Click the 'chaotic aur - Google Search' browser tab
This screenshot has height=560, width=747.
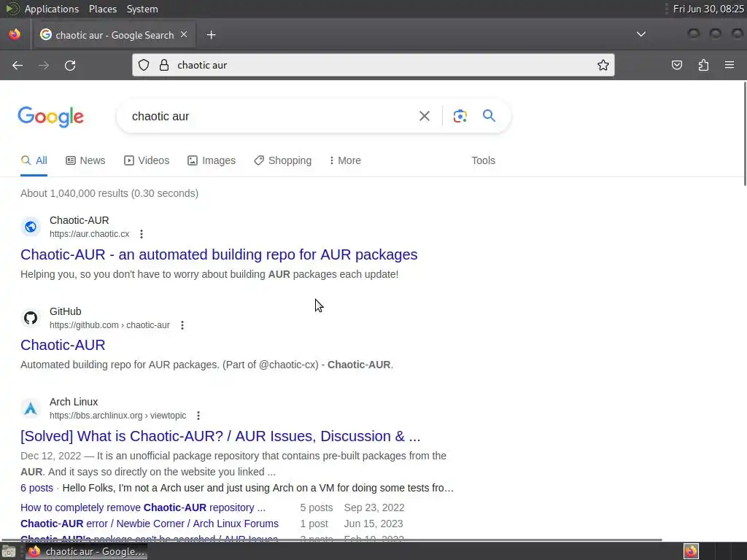(x=115, y=35)
